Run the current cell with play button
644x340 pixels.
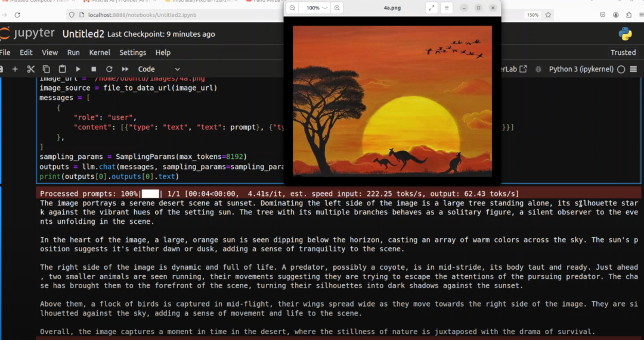click(78, 69)
